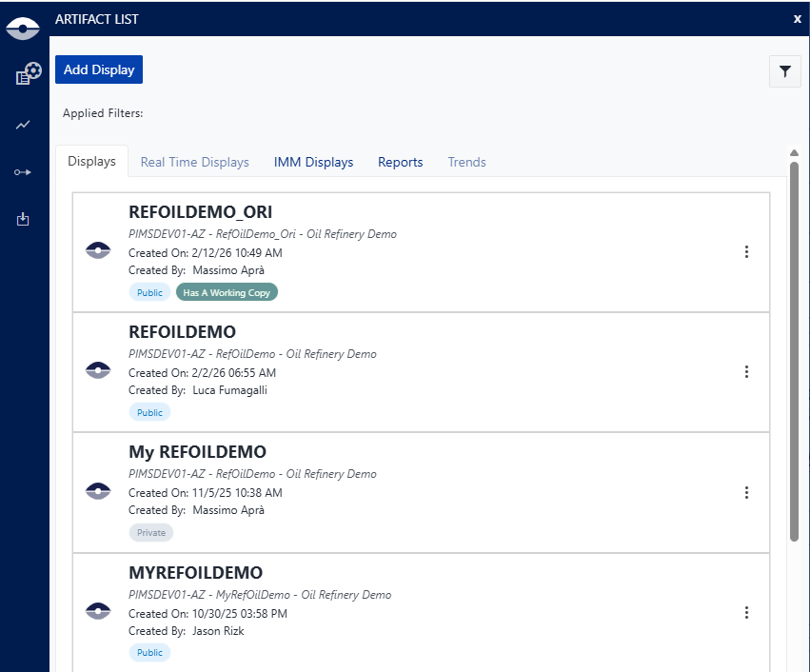This screenshot has width=810, height=672.
Task: Open kebab menu for MYREFOILDEMO
Action: pos(746,612)
